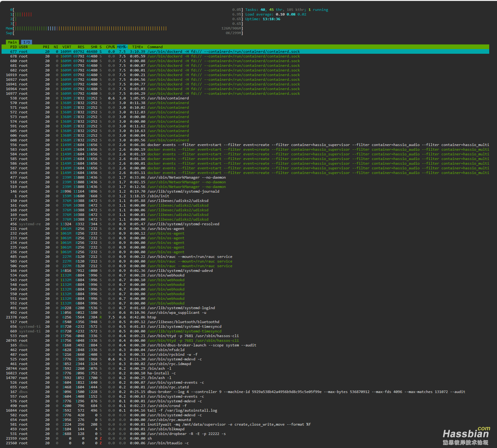Select btaudio -c row PID 21560
Viewport: 497px width, 448px height.
click(245, 443)
